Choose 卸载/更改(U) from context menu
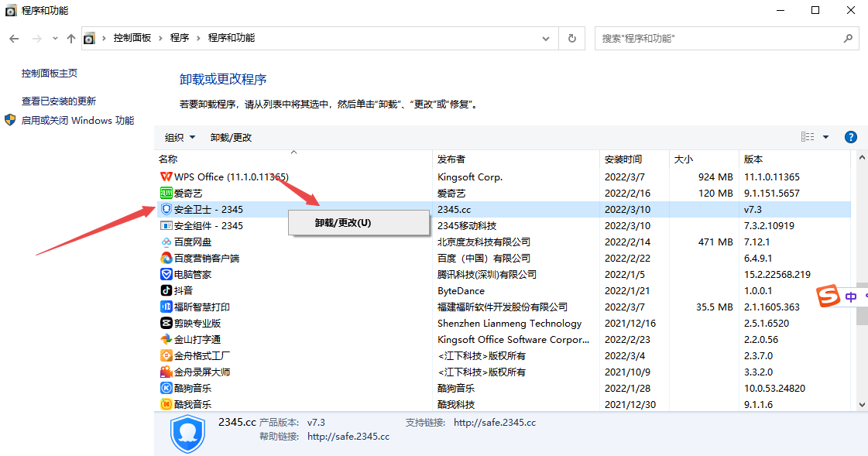Viewport: 868px width, 456px height. 343,222
